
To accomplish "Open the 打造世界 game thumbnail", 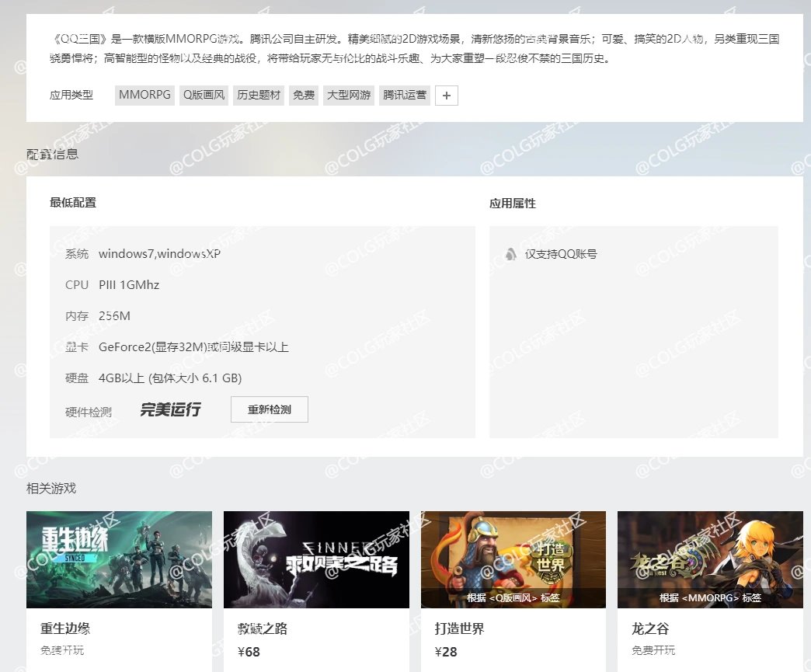I will tap(513, 559).
